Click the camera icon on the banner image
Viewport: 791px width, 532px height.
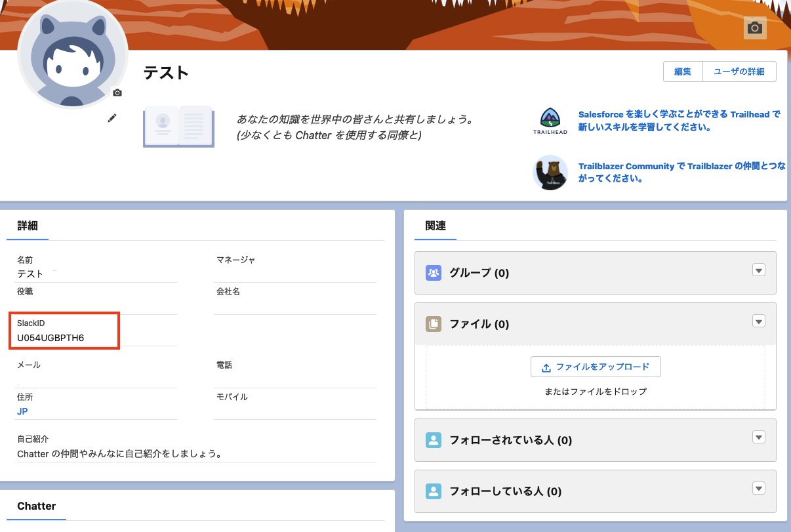pos(754,28)
